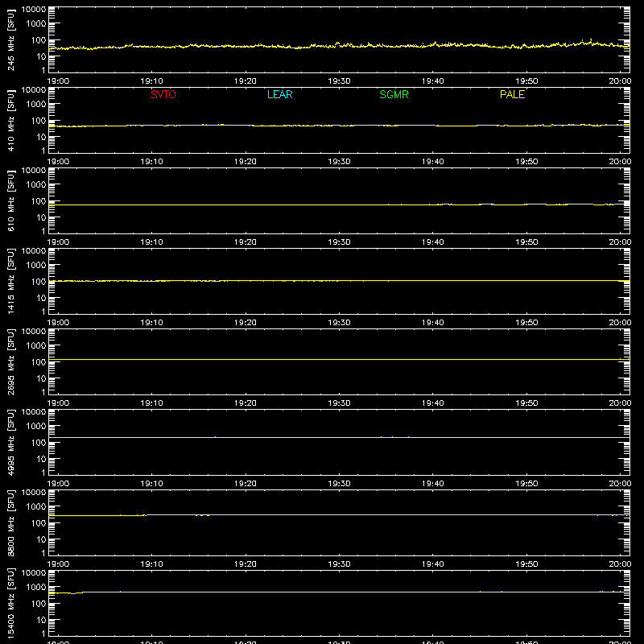Select 19:10 tick label under 410 MHz plot

coord(152,162)
